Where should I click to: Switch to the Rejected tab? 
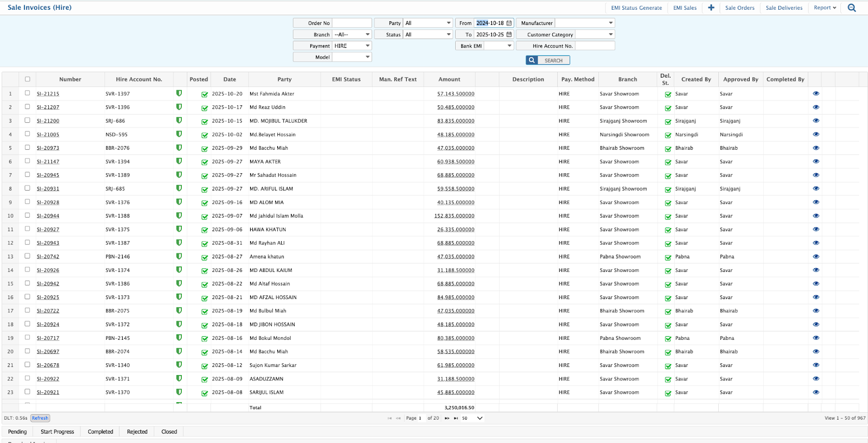[137, 432]
